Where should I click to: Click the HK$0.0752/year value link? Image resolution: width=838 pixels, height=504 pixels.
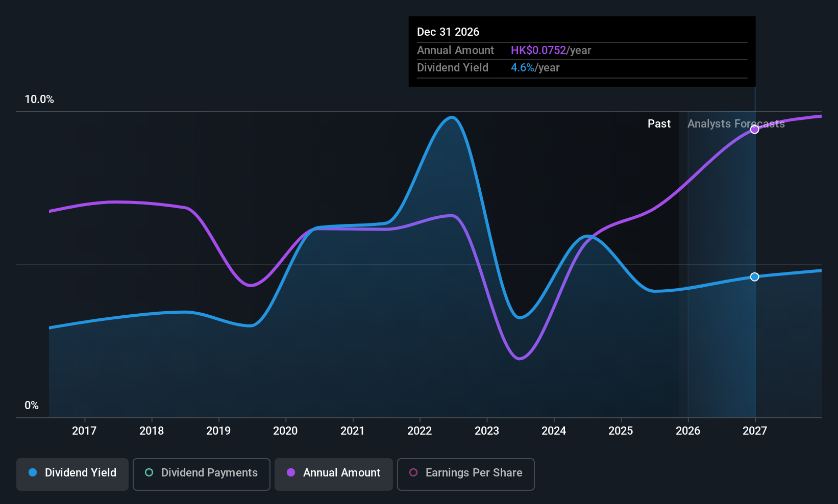click(x=551, y=50)
